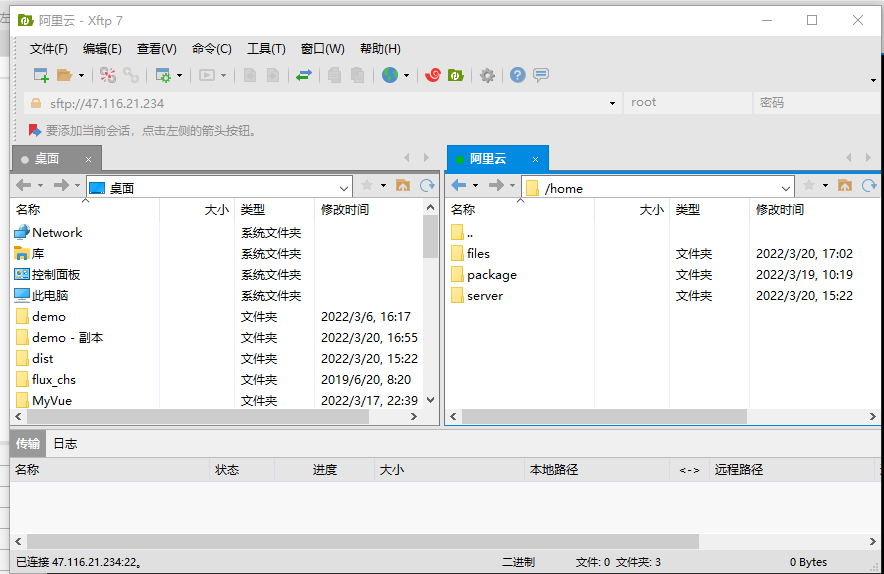
Task: Refresh the local pane
Action: point(427,185)
